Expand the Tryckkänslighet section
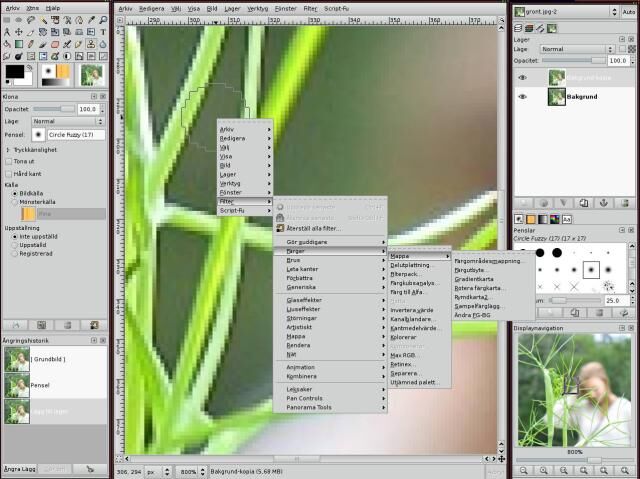 (x=7, y=149)
